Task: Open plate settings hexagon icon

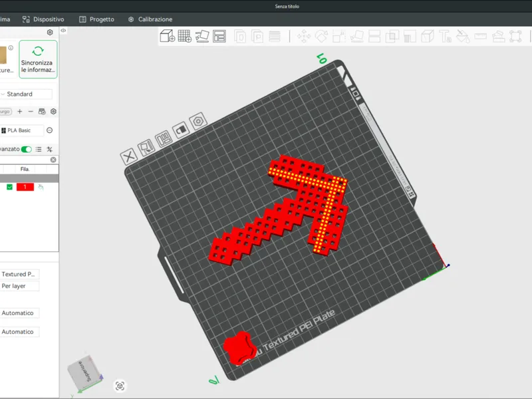Action: [198, 121]
